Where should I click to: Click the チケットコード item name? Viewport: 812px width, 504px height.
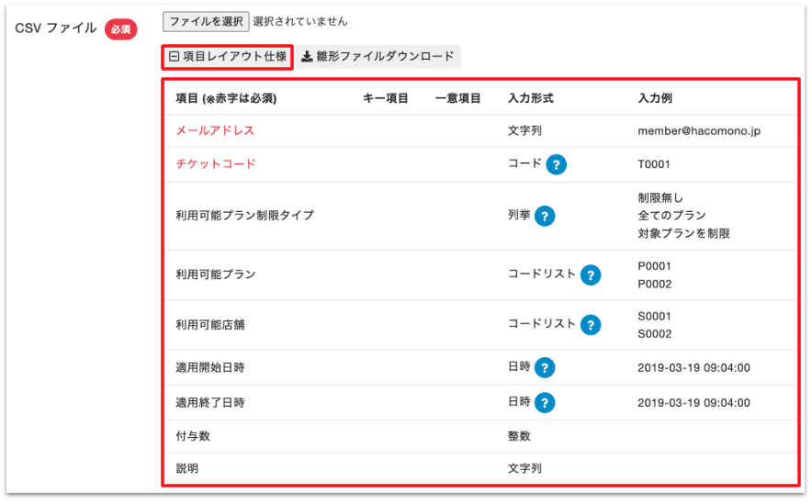215,164
